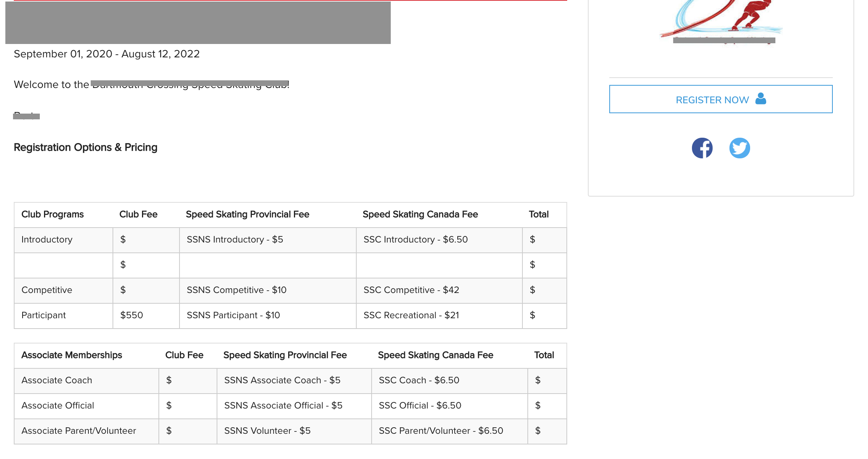Click the Facebook icon
Viewport: 868px width, 459px height.
tap(702, 148)
